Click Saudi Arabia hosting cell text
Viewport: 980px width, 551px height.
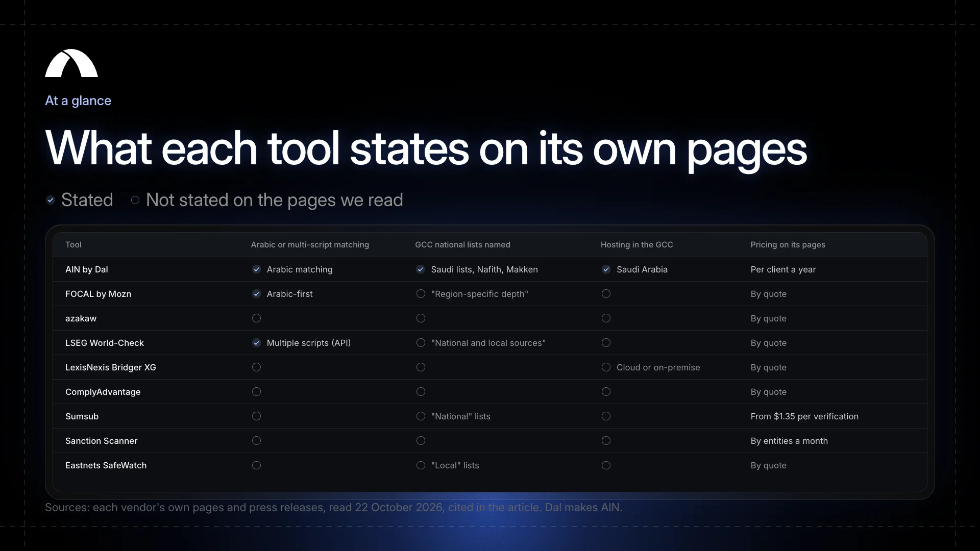point(642,269)
